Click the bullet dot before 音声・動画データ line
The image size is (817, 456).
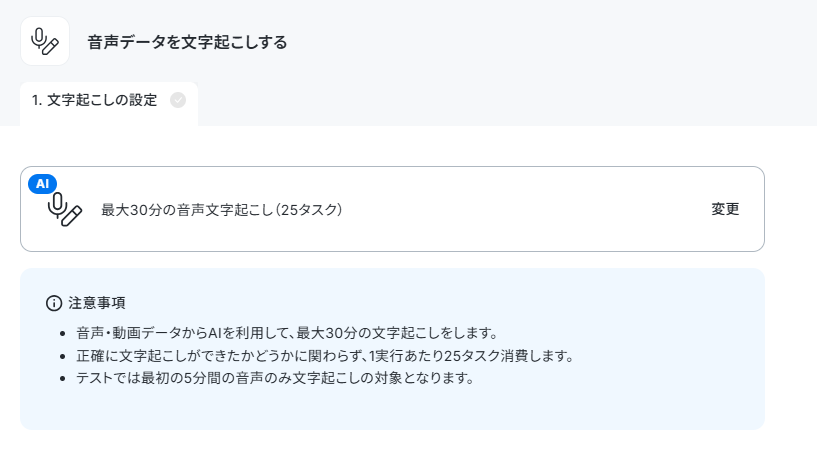(63, 334)
